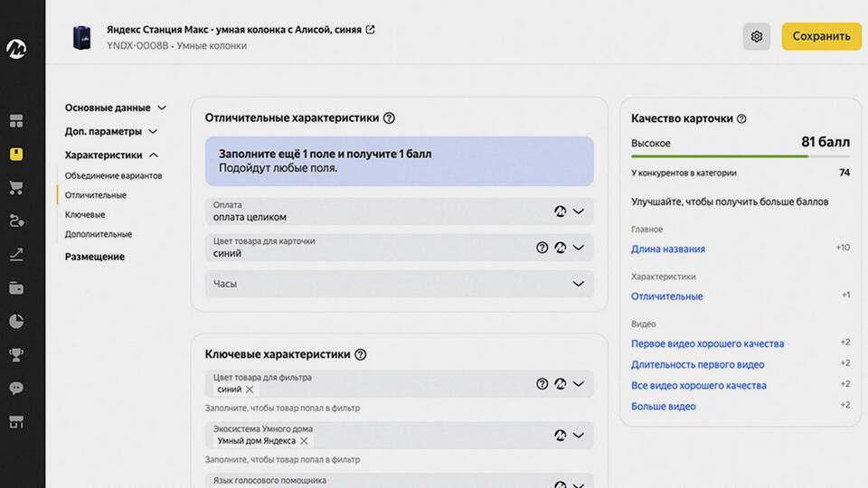Expand Основные данные in left navigation
This screenshot has height=488, width=868.
point(162,108)
